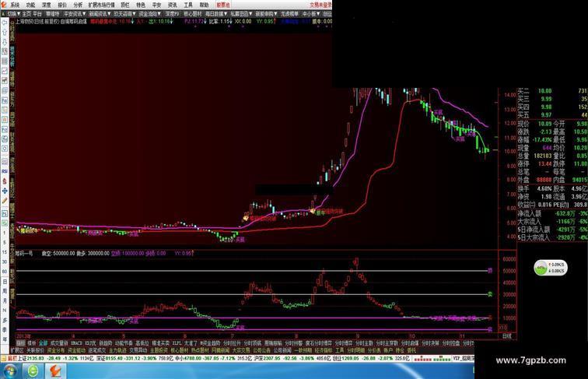This screenshot has width=588, height=379.
Task: Open the 分时明细 bottom tab
Action: (356, 350)
